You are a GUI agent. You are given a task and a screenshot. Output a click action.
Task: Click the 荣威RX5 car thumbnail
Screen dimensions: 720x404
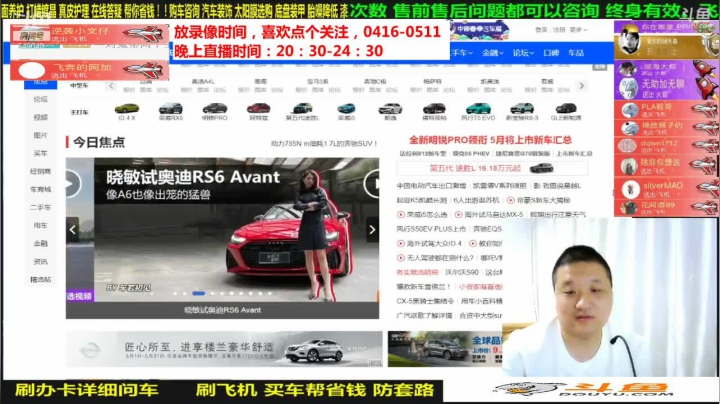[171, 109]
